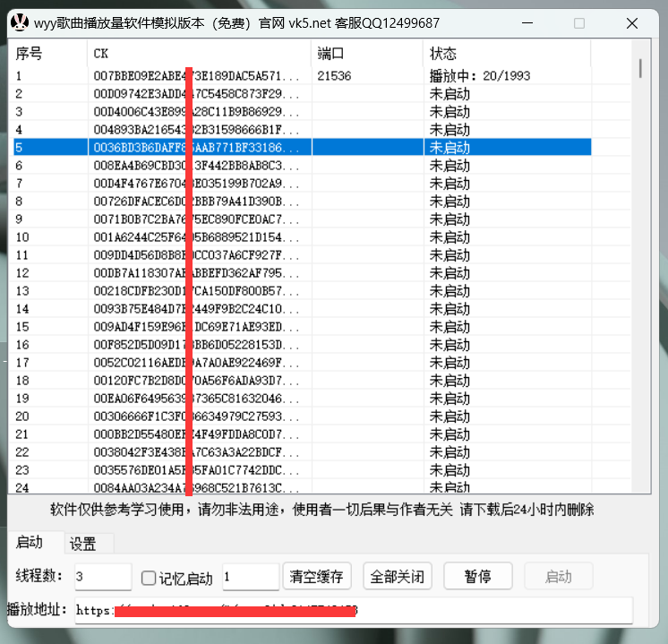Click status 播放中: 20/1993

[x=480, y=76]
